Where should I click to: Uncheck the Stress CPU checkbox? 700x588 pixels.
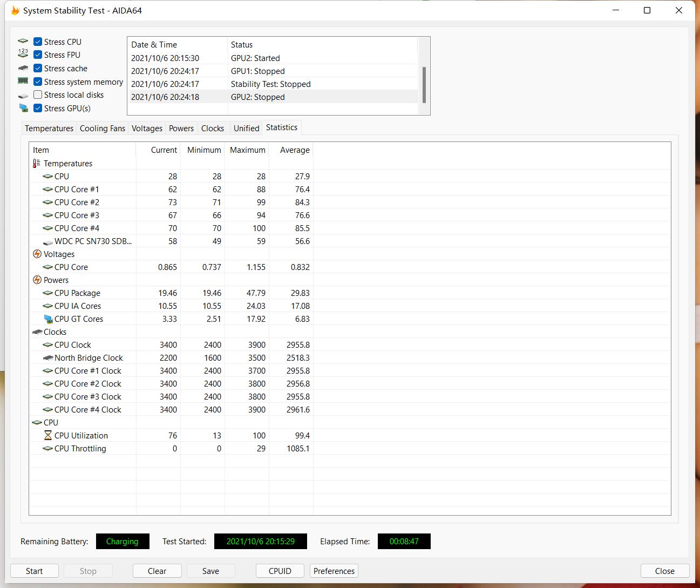(38, 42)
